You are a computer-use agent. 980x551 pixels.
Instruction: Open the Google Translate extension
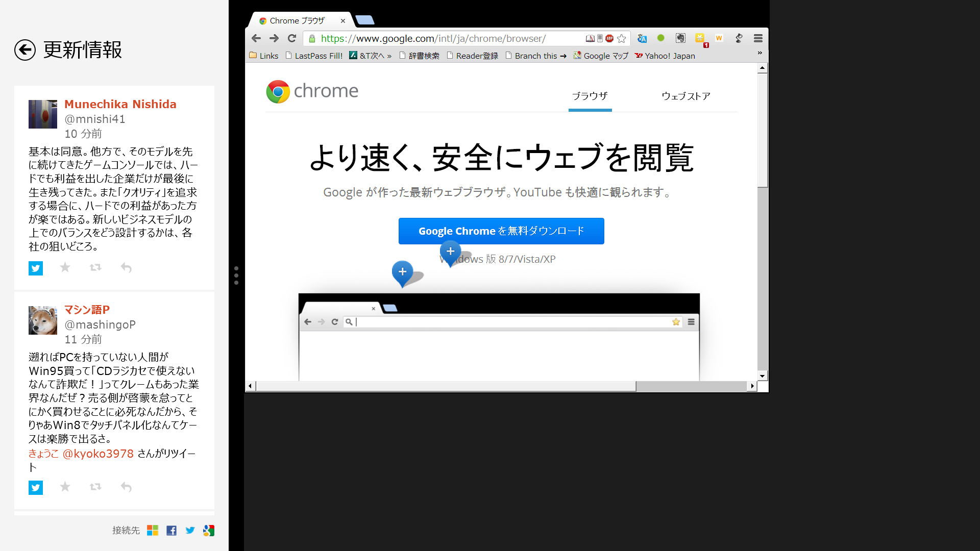642,38
